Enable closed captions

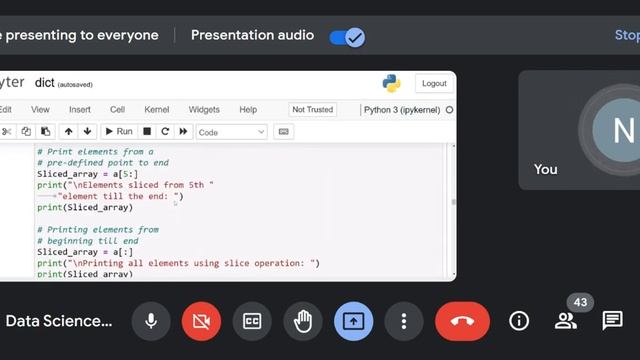252,321
